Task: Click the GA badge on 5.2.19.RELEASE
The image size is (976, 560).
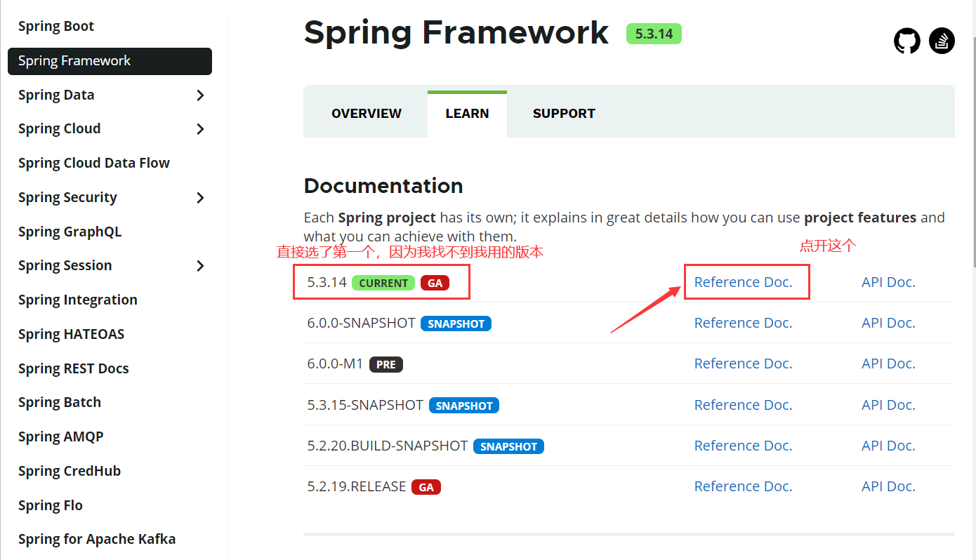Action: click(x=426, y=487)
